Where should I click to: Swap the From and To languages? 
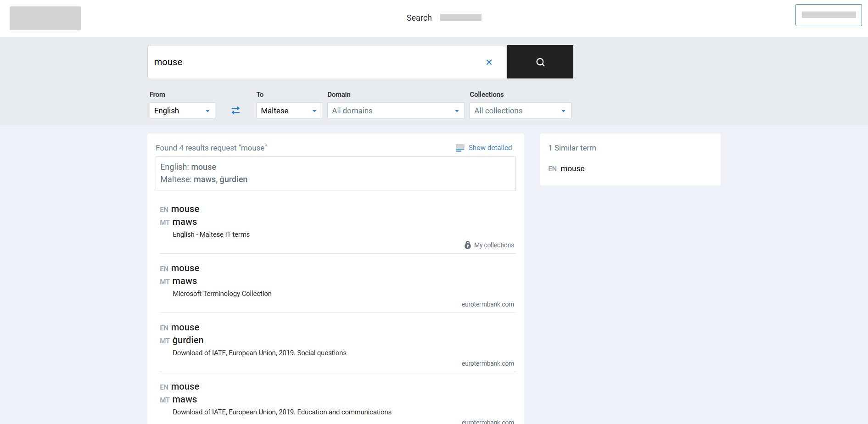pyautogui.click(x=235, y=111)
